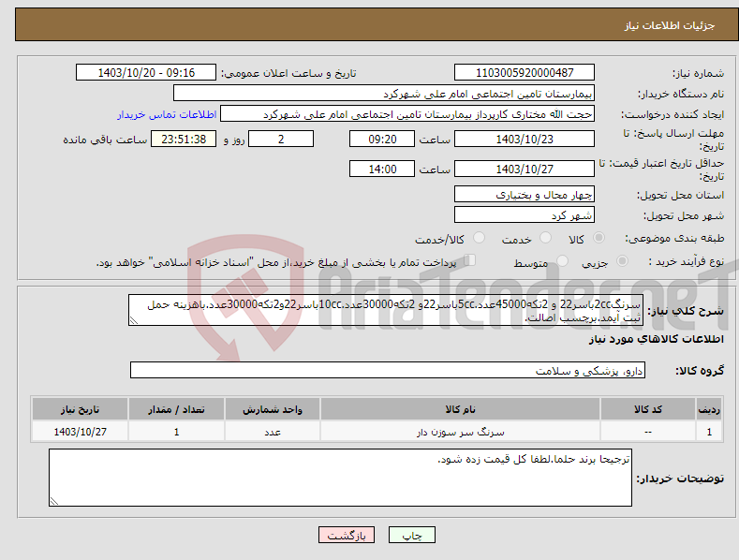Click the price validity time 14:00 field
Viewport: 739px width, 560px height.
point(382,169)
